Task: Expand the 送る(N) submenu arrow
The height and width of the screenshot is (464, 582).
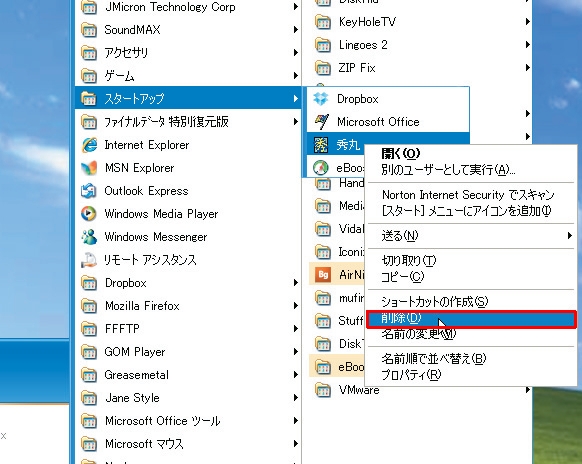Action: pos(569,235)
